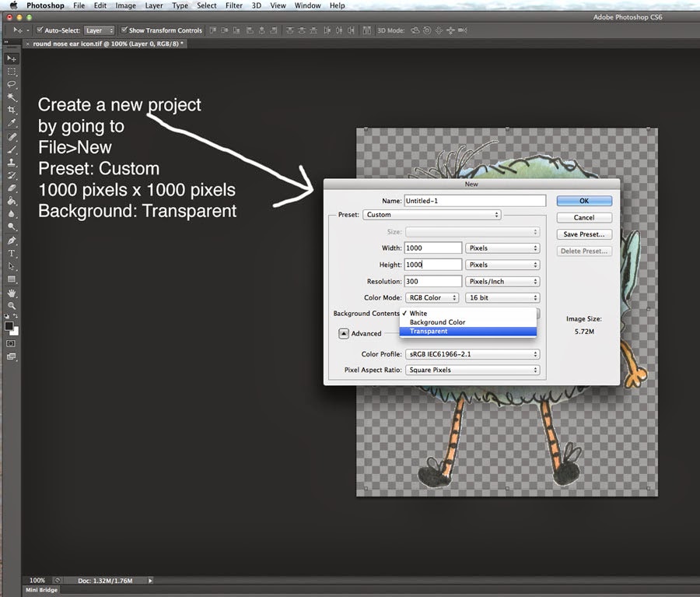Toggle Show Transform Controls checkbox

pos(124,30)
